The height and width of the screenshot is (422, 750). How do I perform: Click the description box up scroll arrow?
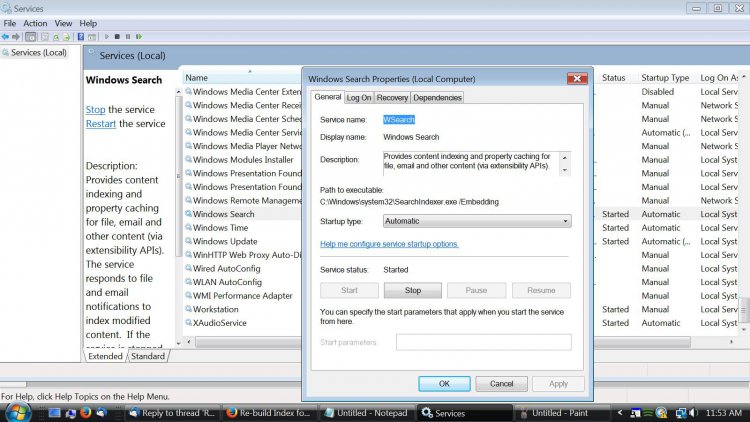click(565, 157)
